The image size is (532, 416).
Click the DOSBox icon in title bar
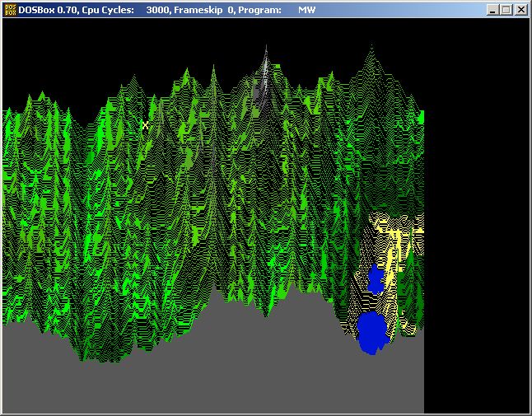tap(10, 10)
